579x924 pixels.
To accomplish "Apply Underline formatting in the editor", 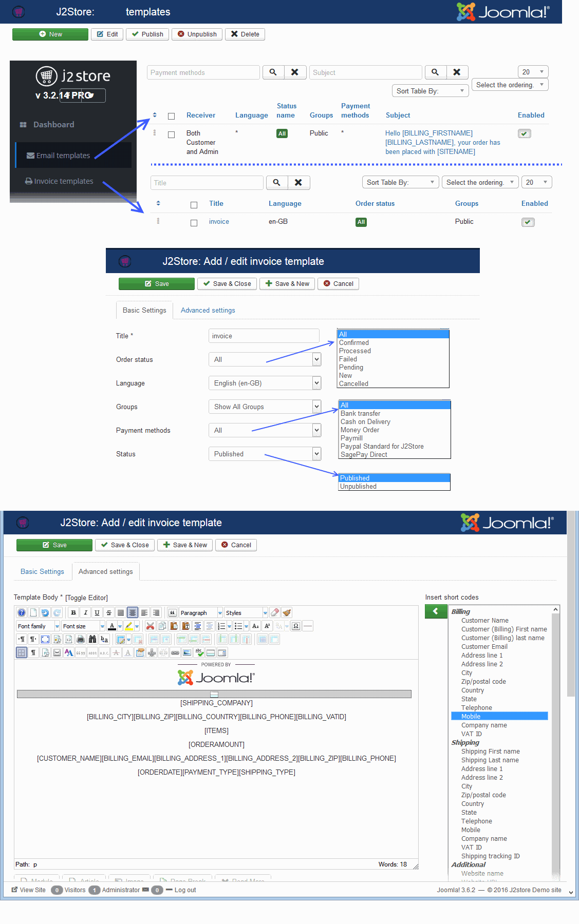I will (97, 612).
